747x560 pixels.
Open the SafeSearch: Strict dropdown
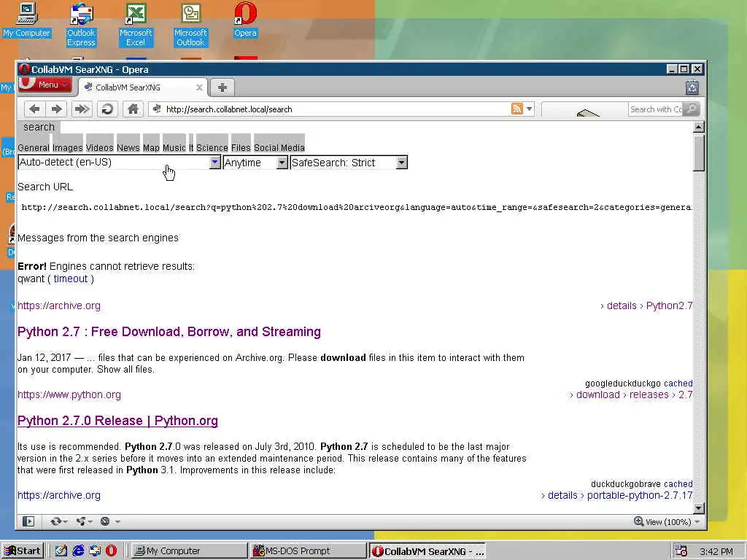point(349,163)
